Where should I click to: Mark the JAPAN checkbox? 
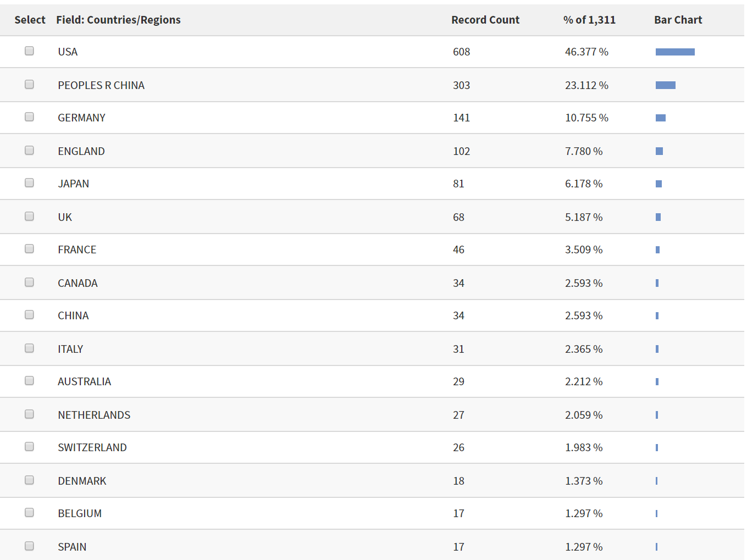point(29,182)
